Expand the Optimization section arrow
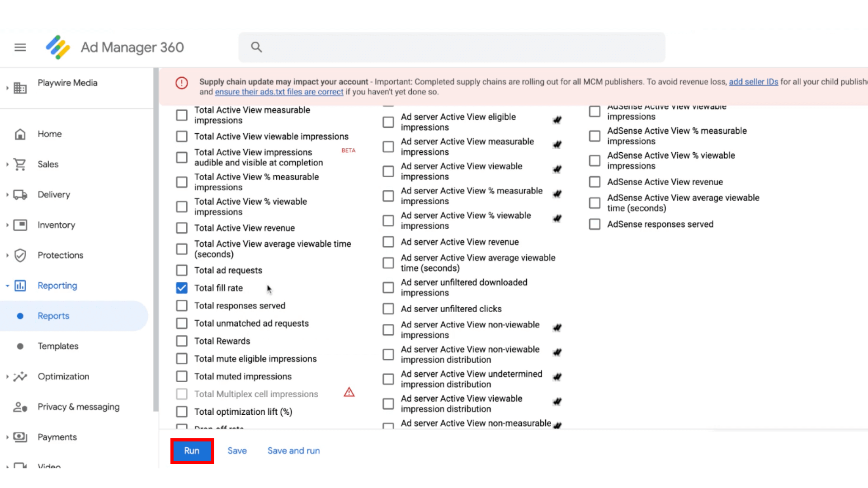Image resolution: width=868 pixels, height=488 pixels. click(x=7, y=376)
